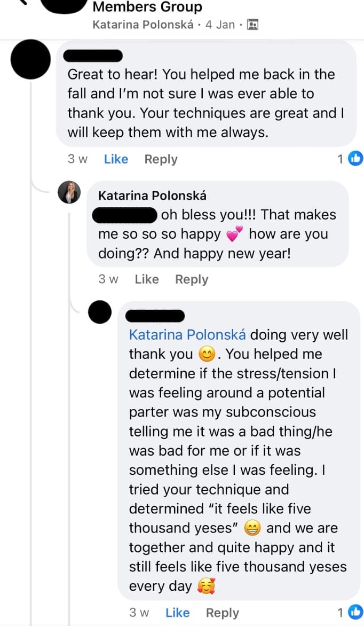The height and width of the screenshot is (626, 364).
Task: Tap the redacted mention before 'oh bless you!!!'
Action: 125,215
